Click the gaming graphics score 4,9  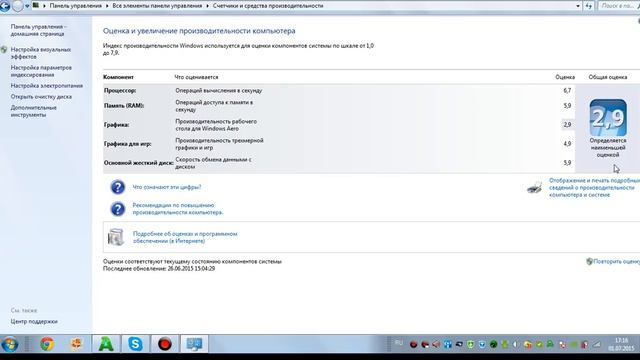pyautogui.click(x=567, y=144)
